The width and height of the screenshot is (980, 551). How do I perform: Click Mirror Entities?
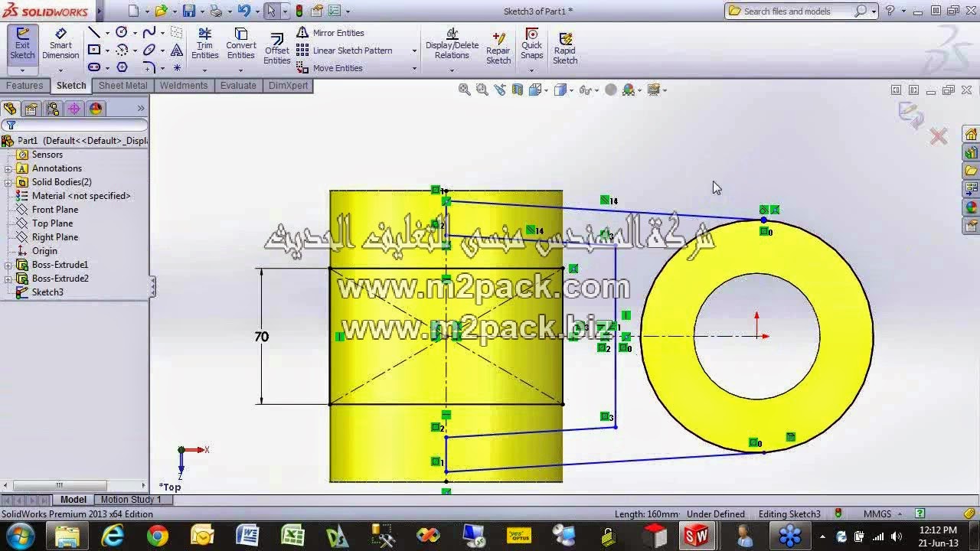pos(330,33)
